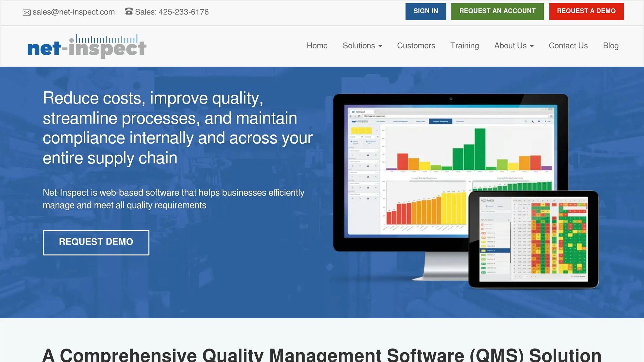Email sales@net-inspect.com link
Screen dimensions: 644x362
74,12
